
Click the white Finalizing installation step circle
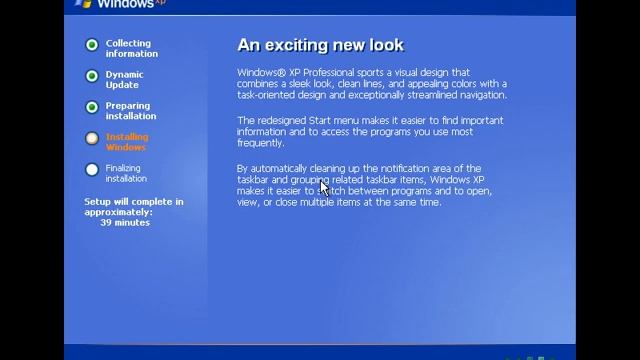(92, 169)
